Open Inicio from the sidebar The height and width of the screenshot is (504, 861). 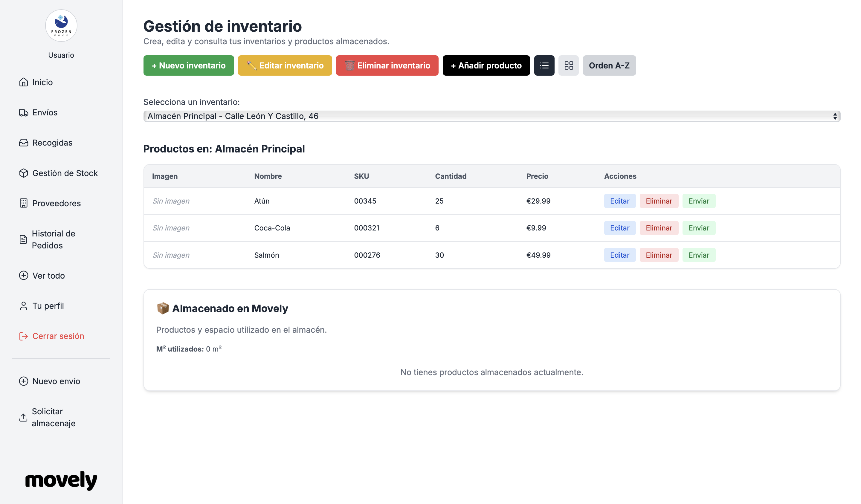coord(42,82)
